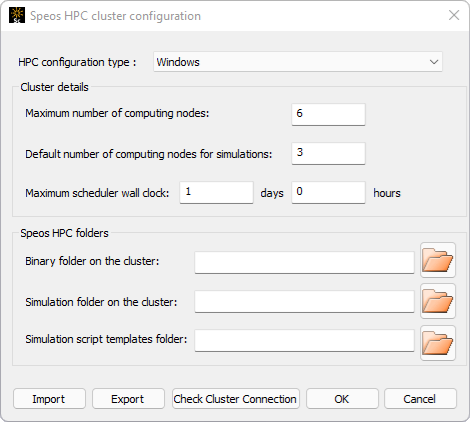Screen dimensions: 470x422
Task: Click into script templates folder path field
Action: tap(304, 340)
